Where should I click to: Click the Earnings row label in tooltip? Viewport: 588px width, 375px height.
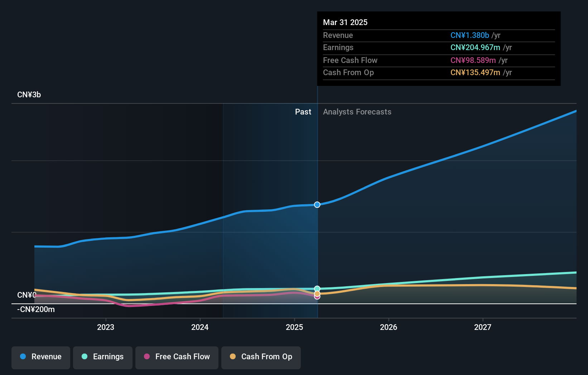(338, 48)
